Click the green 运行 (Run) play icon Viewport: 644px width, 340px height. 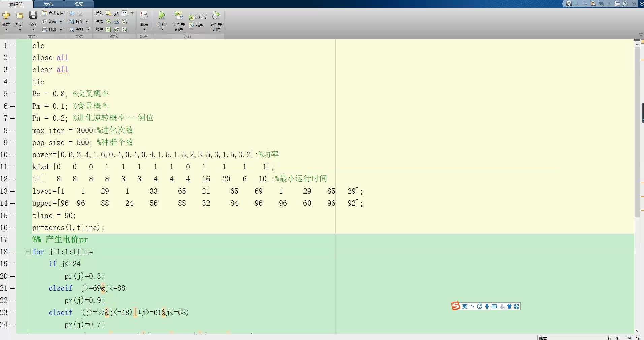point(162,15)
